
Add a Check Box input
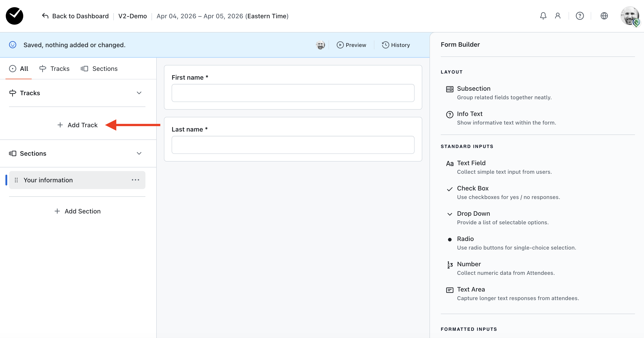472,188
